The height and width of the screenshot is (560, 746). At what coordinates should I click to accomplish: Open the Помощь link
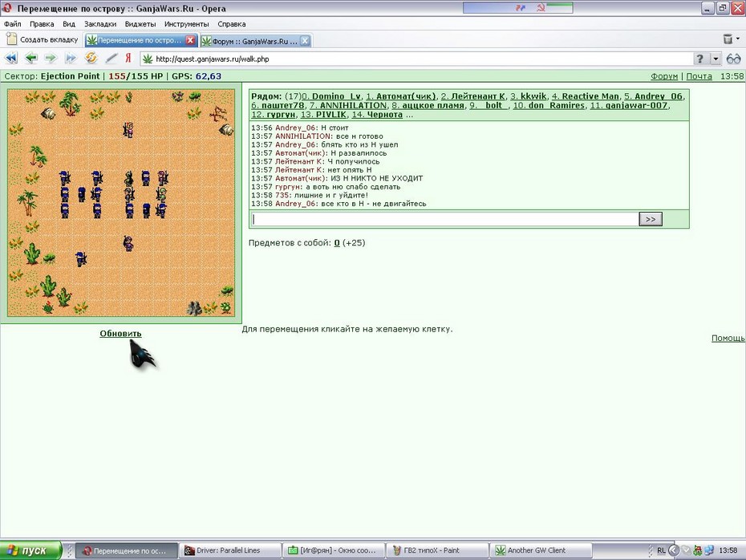tap(728, 338)
